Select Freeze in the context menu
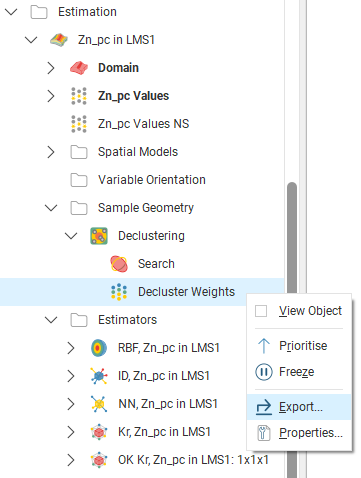 tap(299, 372)
